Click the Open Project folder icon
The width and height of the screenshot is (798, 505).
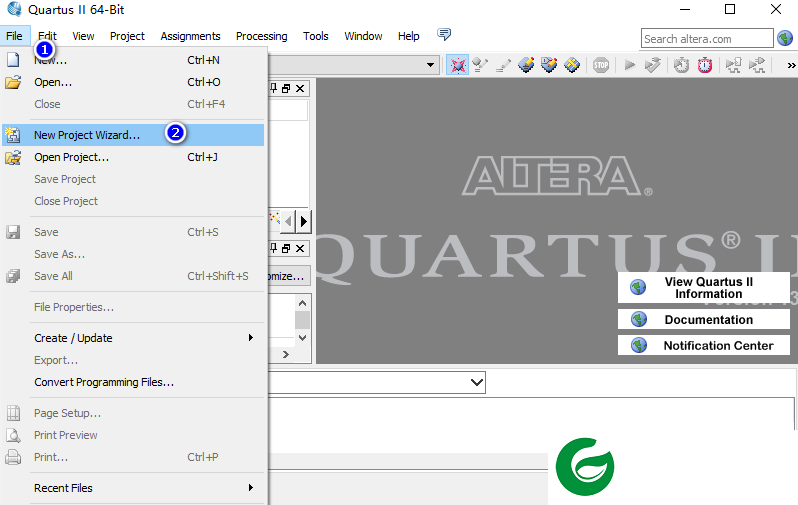coord(13,157)
